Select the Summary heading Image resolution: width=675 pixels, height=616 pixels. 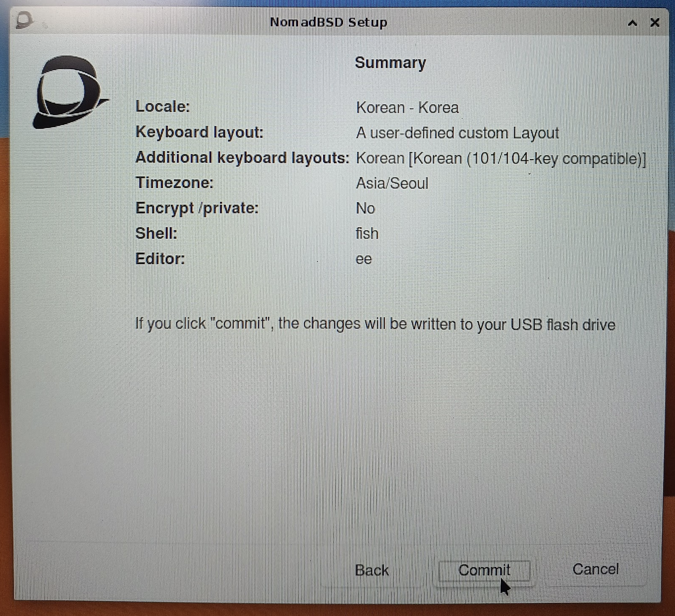[x=390, y=63]
